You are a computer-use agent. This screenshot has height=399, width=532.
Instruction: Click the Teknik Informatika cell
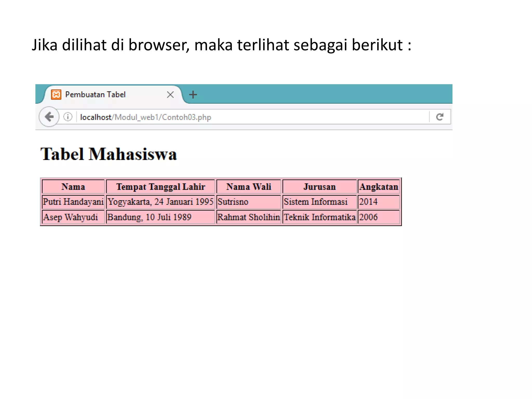(x=320, y=217)
